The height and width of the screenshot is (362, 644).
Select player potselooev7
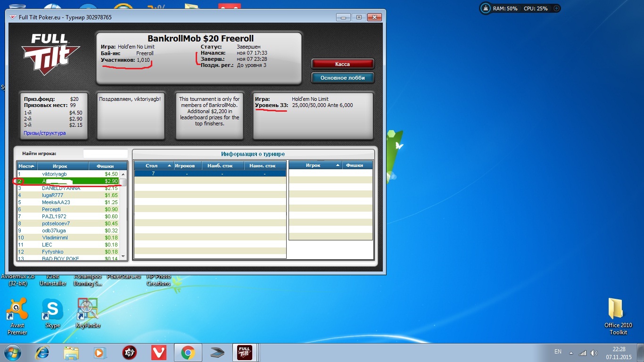coord(68,223)
